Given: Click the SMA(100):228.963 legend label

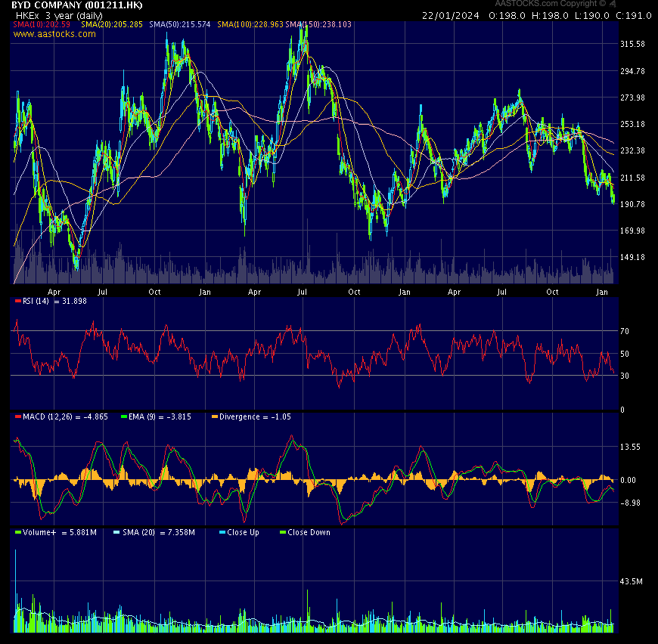Looking at the screenshot, I should tap(250, 24).
